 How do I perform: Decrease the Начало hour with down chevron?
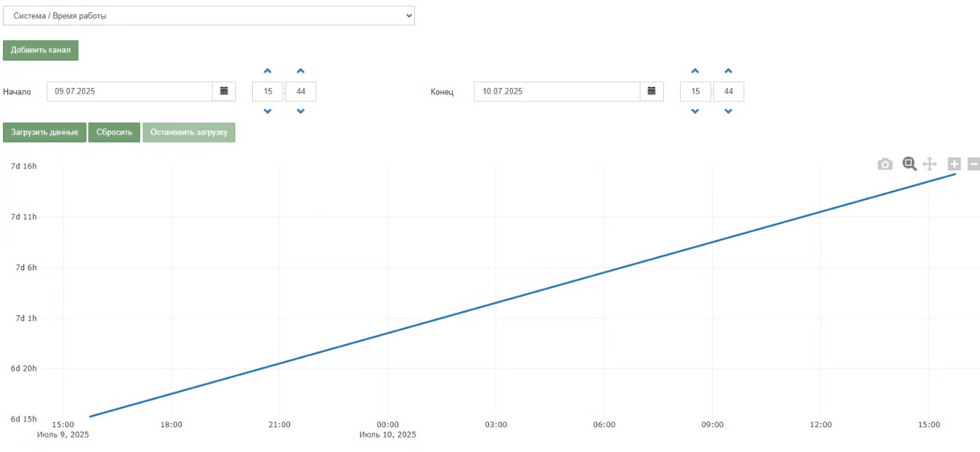267,111
